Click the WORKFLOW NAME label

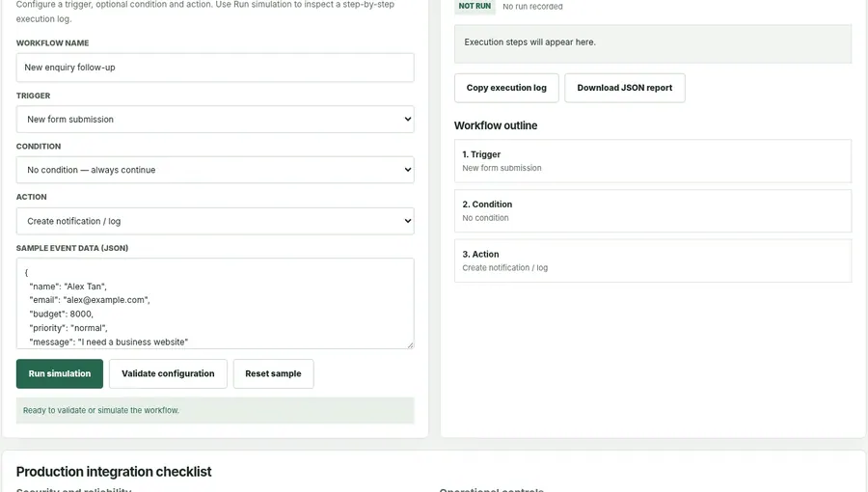(53, 43)
